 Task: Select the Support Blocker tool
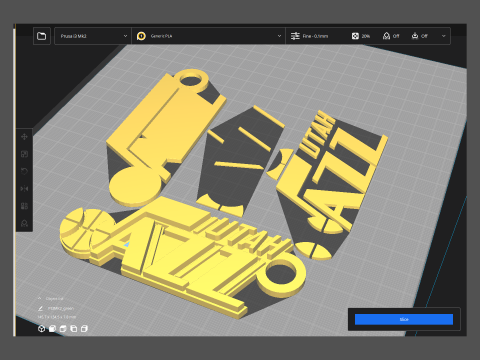point(24,223)
